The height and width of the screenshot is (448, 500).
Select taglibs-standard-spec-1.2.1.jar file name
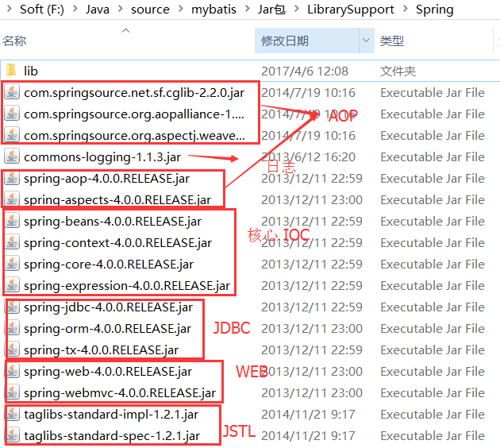point(112,435)
